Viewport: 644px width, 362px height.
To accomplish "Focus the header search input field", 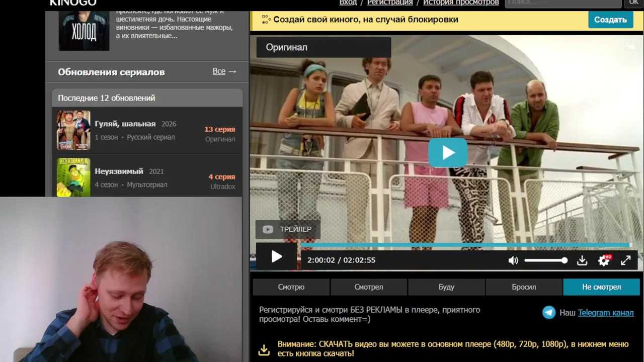I will pyautogui.click(x=563, y=3).
